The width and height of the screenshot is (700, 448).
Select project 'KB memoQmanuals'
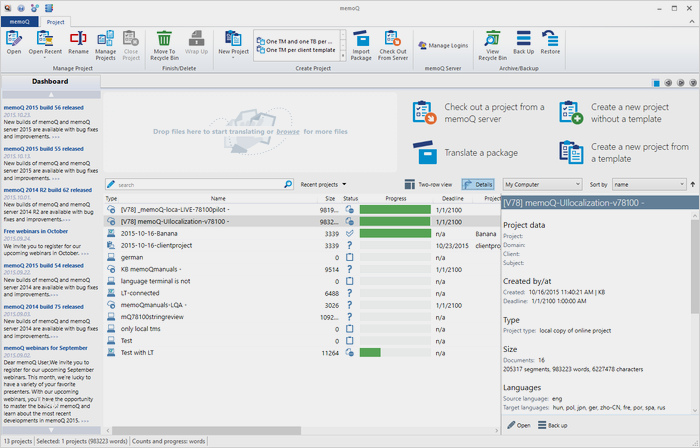click(302, 270)
